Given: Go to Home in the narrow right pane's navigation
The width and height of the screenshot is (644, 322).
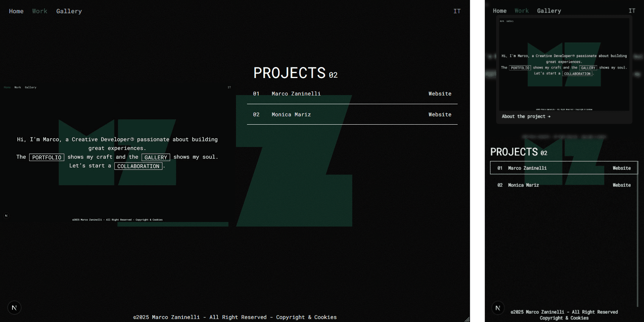Looking at the screenshot, I should [x=499, y=11].
